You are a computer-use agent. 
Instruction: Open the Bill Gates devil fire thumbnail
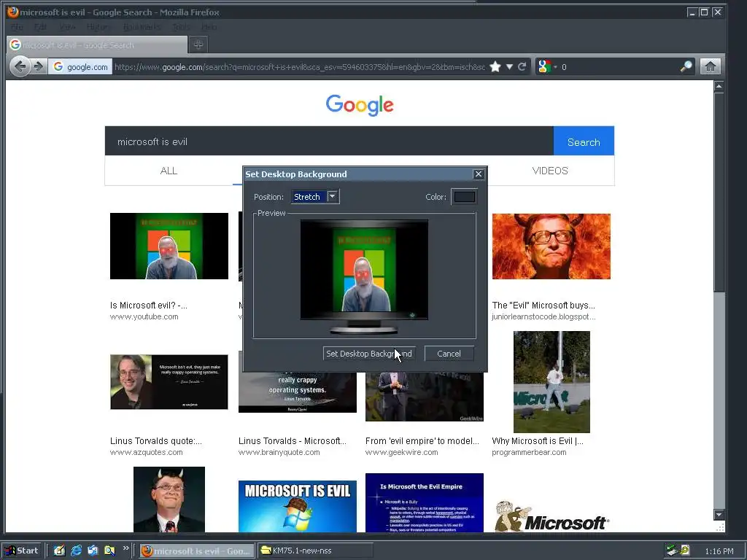click(551, 246)
